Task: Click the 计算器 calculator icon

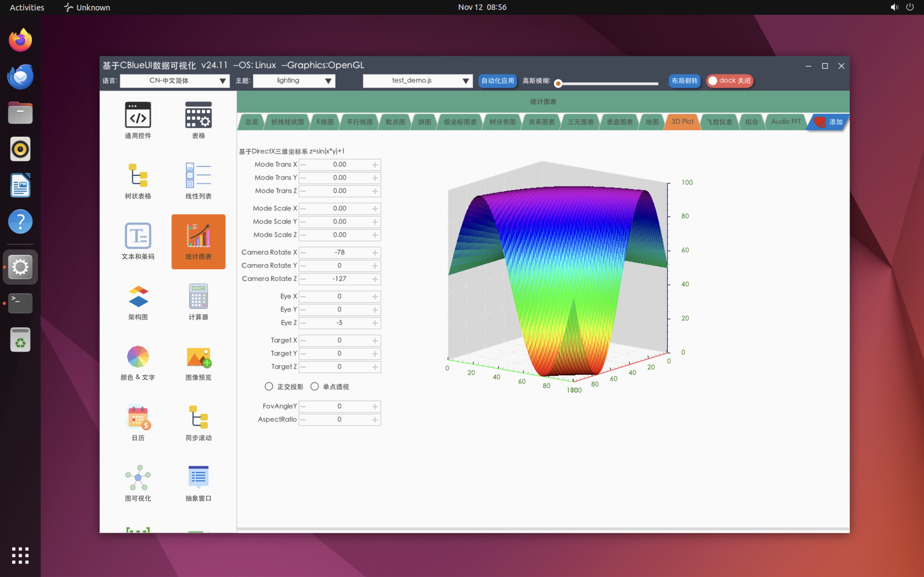Action: [x=198, y=296]
